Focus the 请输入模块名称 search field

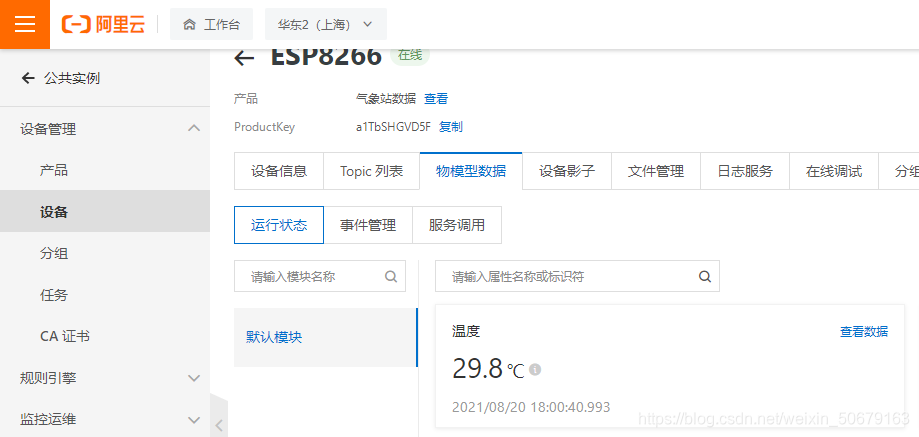pos(320,276)
